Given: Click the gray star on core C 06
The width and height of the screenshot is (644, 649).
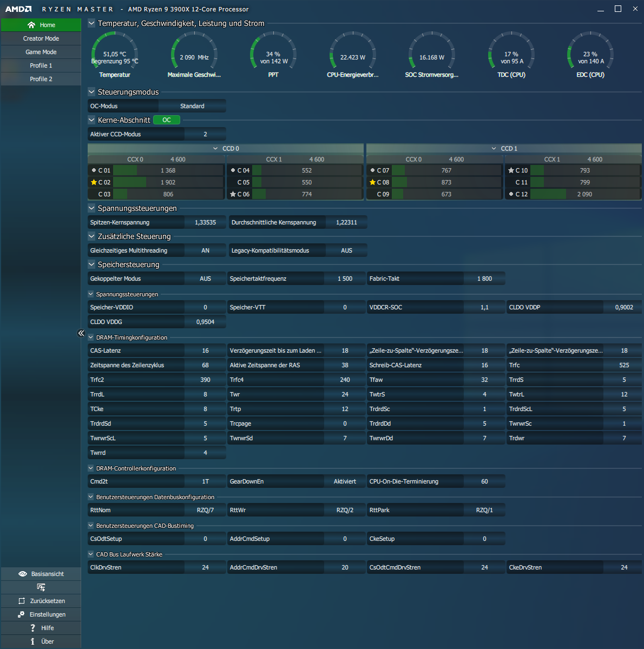Looking at the screenshot, I should click(x=233, y=194).
